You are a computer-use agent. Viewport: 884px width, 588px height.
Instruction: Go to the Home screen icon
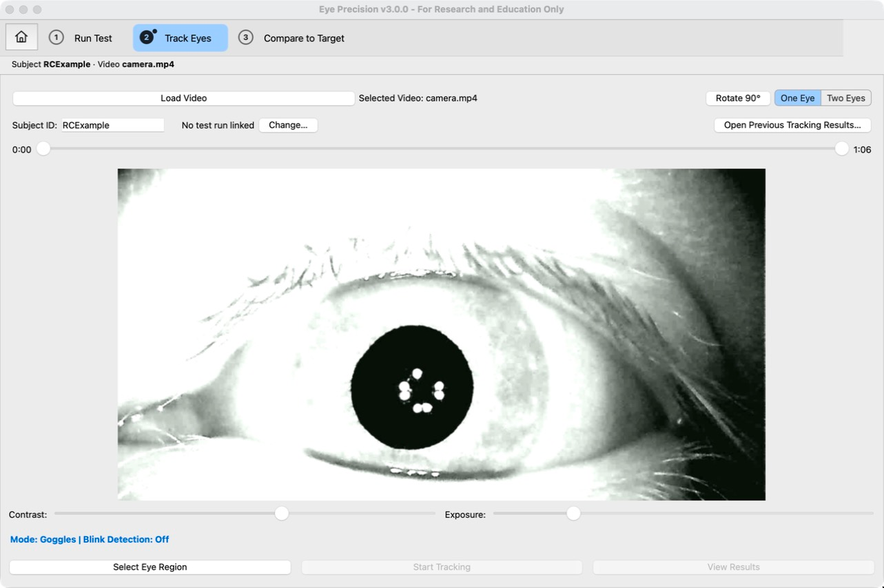coord(21,37)
